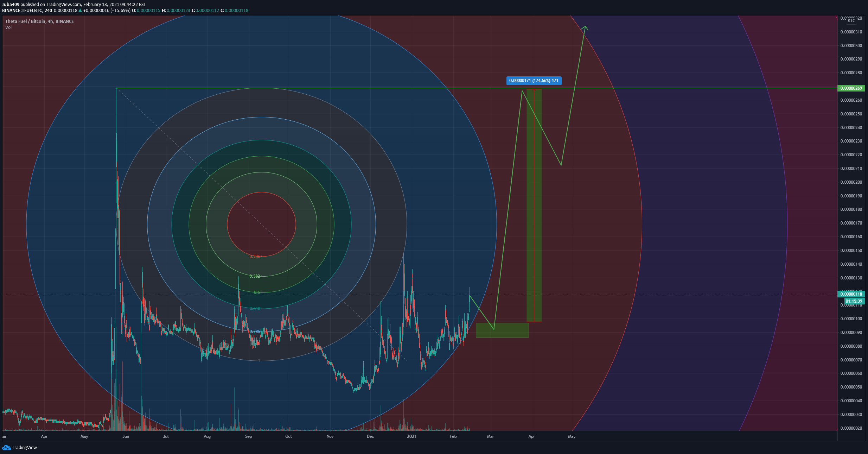The image size is (868, 454).
Task: Click the 0.00000140 price axis label
Action: coord(851,264)
